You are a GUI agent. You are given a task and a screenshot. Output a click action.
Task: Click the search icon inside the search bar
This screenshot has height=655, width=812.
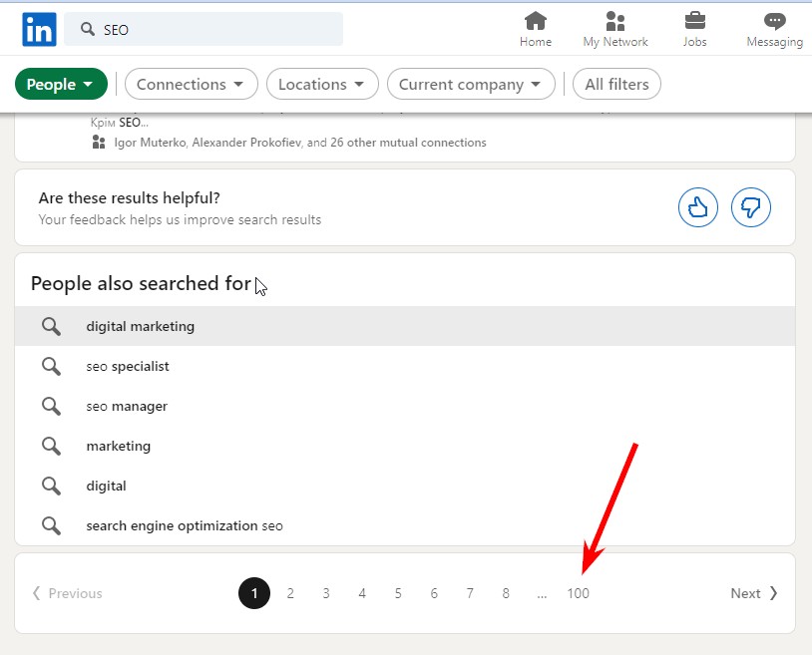pyautogui.click(x=86, y=30)
